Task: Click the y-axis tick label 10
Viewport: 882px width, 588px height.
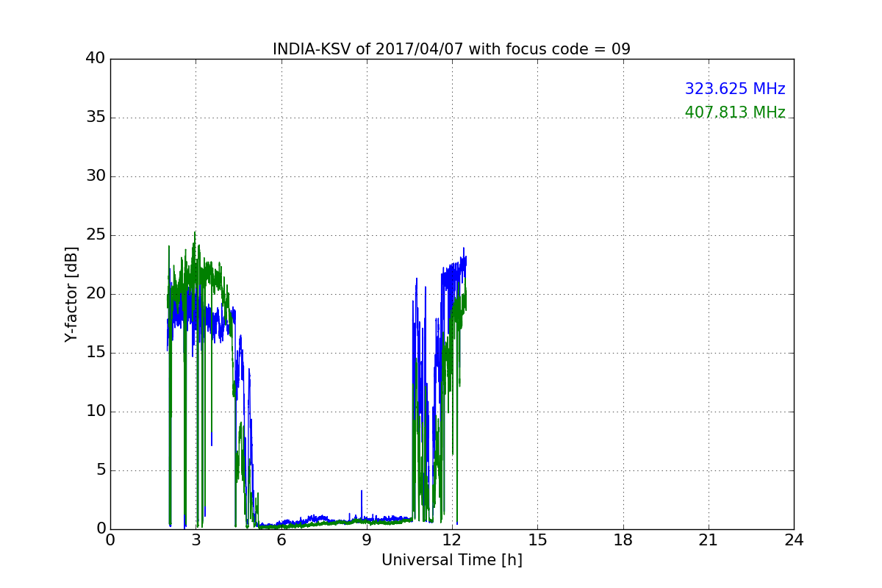Action: [96, 412]
